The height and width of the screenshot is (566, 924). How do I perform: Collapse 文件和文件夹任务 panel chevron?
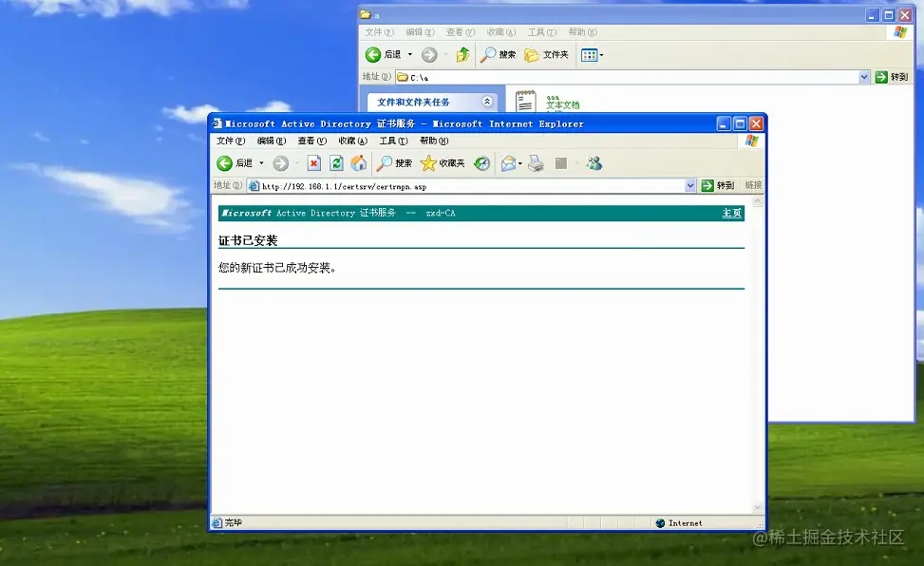point(487,102)
